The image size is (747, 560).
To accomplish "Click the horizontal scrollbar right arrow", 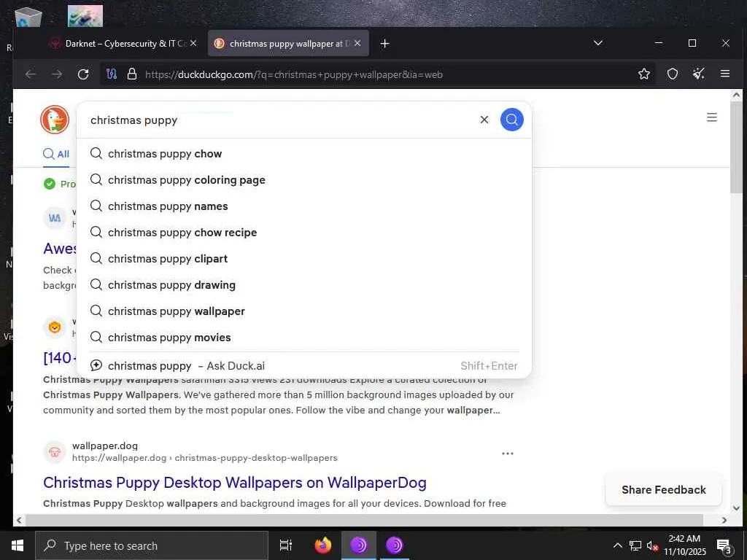I will 724,520.
